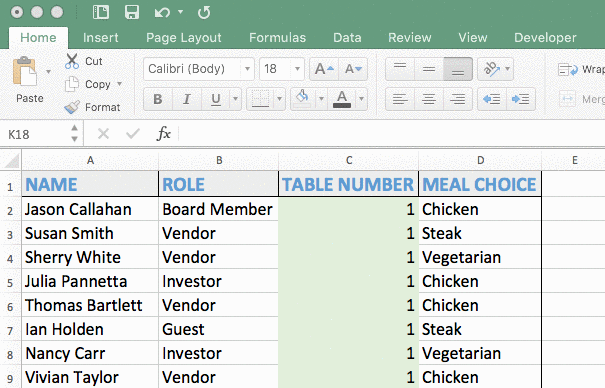Open the Page Layout tab
This screenshot has height=388, width=605.
184,37
